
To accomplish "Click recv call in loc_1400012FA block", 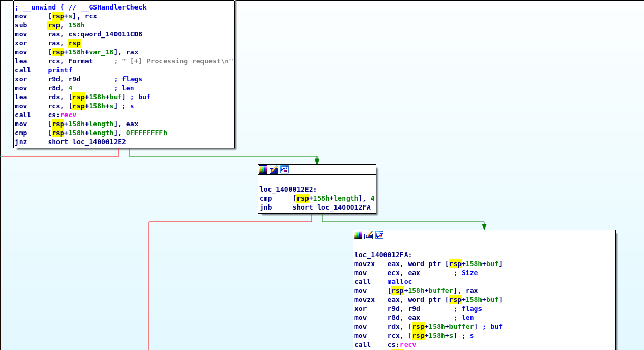I will pyautogui.click(x=407, y=345).
